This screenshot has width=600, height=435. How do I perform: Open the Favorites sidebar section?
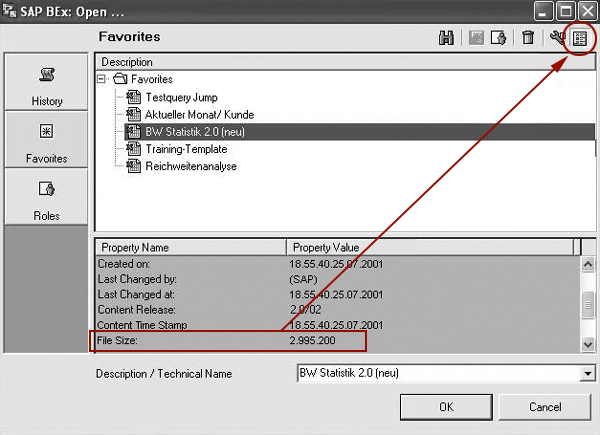47,140
